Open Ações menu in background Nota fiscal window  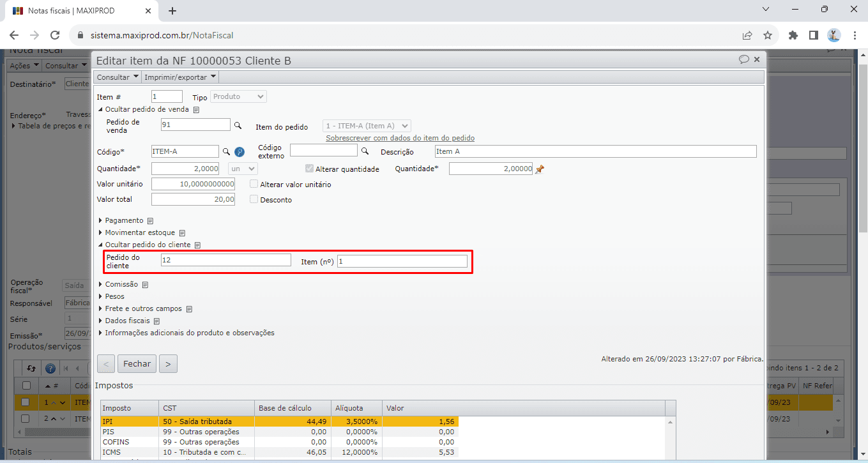coord(24,66)
